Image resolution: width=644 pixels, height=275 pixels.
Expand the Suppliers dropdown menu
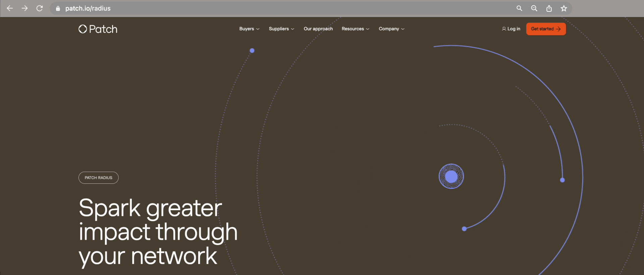pyautogui.click(x=281, y=29)
